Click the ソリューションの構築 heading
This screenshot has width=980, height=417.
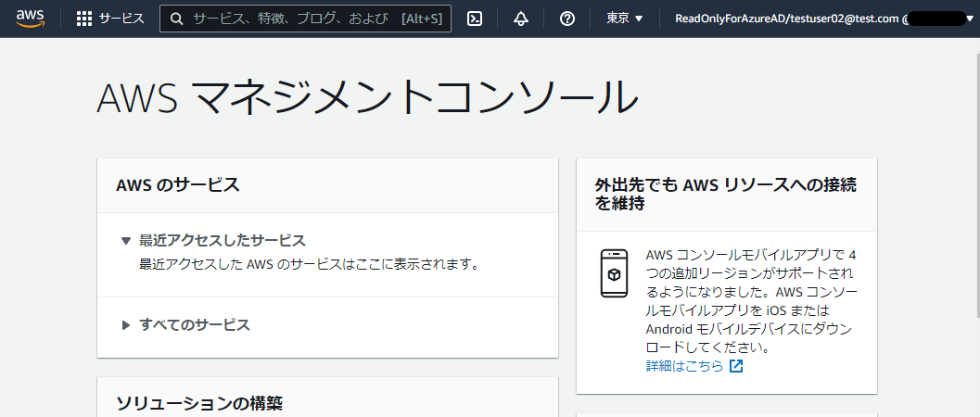point(199,403)
